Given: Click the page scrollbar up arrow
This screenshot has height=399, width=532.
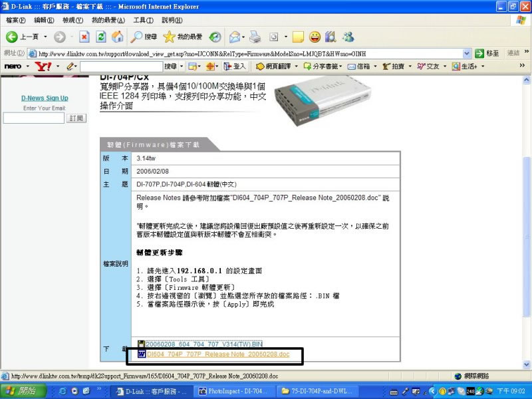Looking at the screenshot, I should 527,80.
